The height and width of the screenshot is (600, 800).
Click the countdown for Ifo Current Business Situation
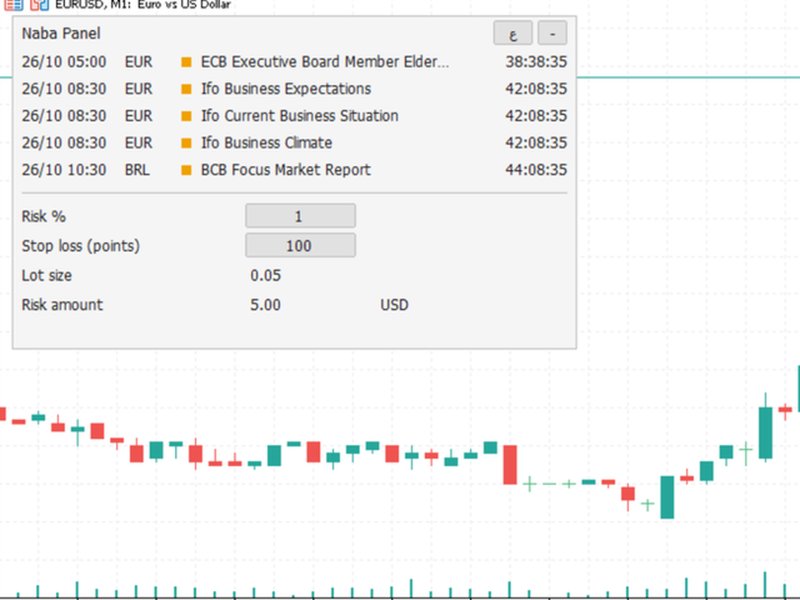click(x=536, y=116)
